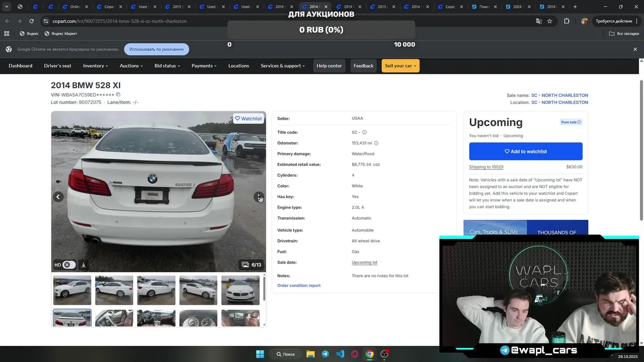Open the Shipping to 10029 link

[x=486, y=167]
